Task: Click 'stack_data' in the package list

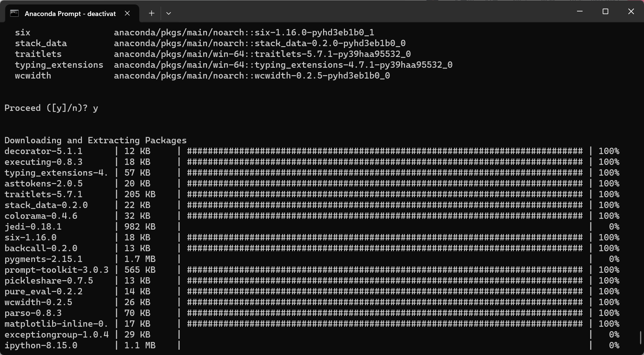Action: point(41,44)
